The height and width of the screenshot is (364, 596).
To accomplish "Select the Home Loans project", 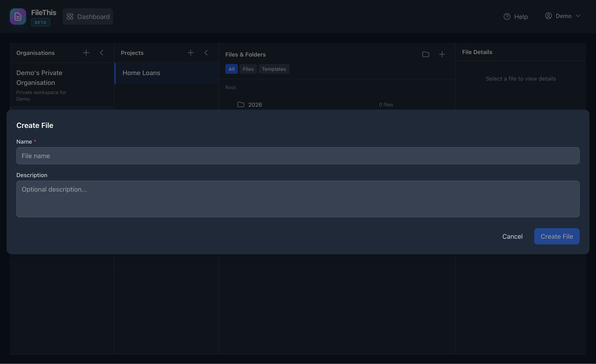I will 141,73.
